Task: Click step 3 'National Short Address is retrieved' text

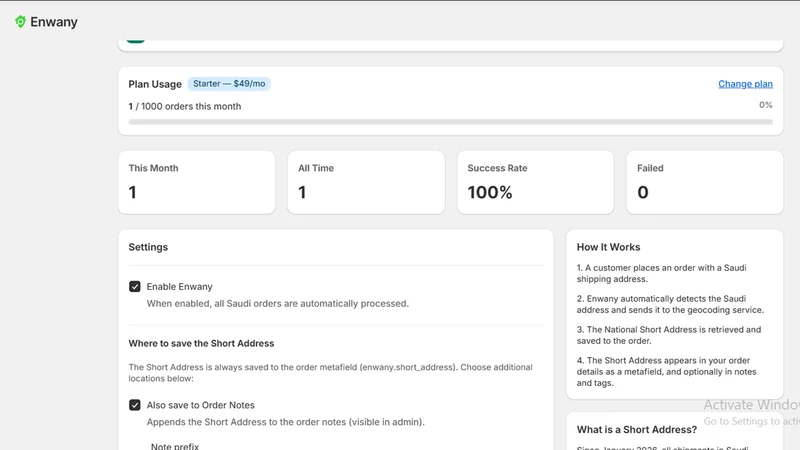Action: click(x=669, y=335)
